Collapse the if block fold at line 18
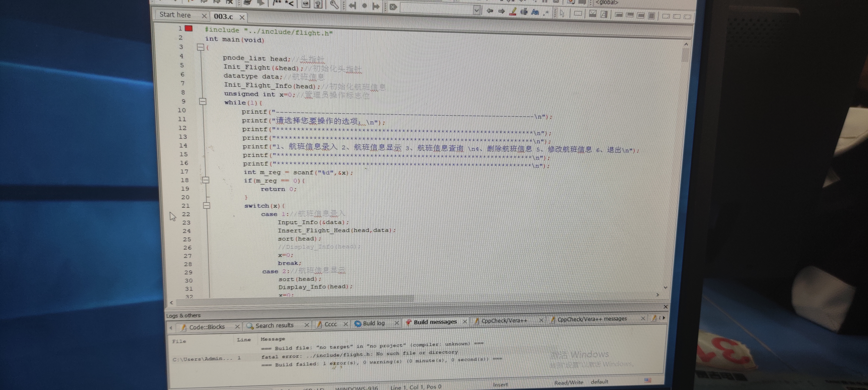 click(206, 180)
